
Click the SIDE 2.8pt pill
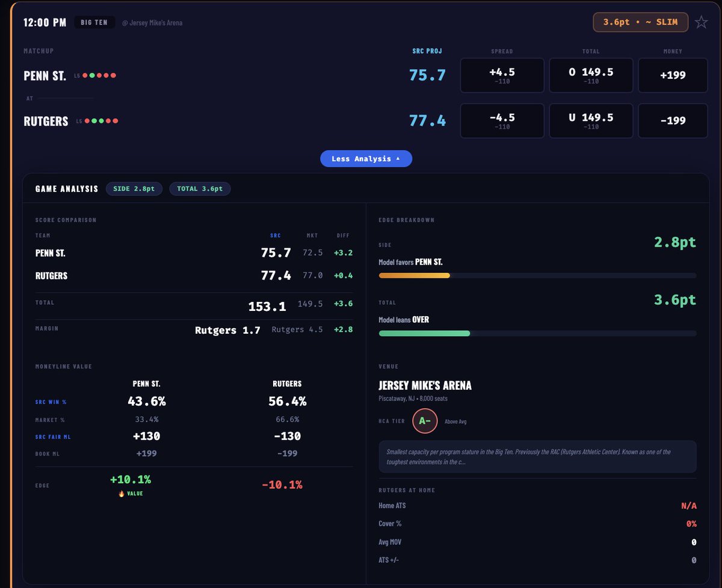click(134, 189)
